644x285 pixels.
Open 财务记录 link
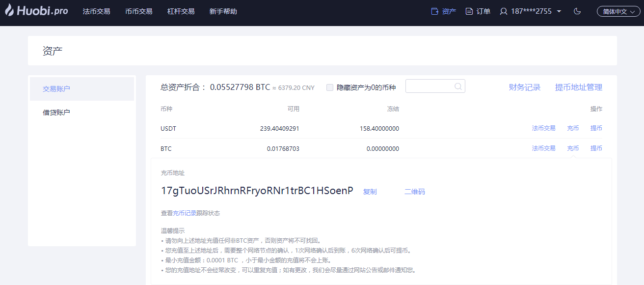click(524, 87)
